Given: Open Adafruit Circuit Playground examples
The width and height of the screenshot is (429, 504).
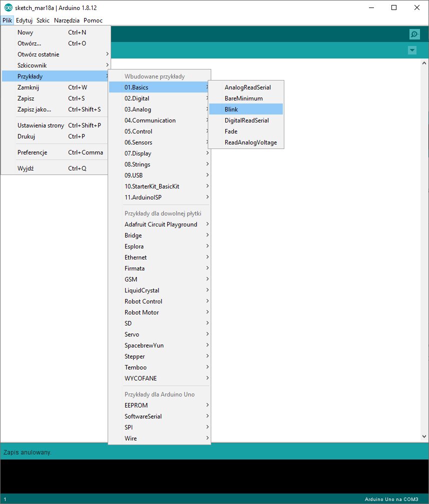Looking at the screenshot, I should [159, 224].
